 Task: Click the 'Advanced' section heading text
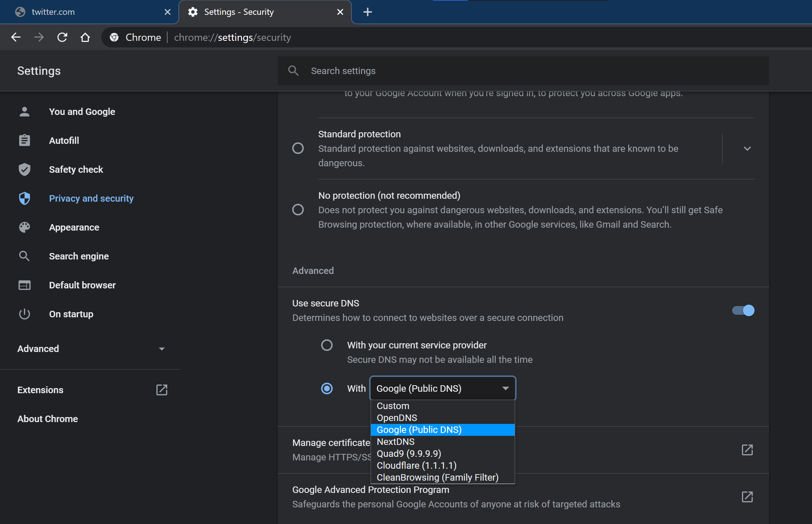click(x=313, y=271)
